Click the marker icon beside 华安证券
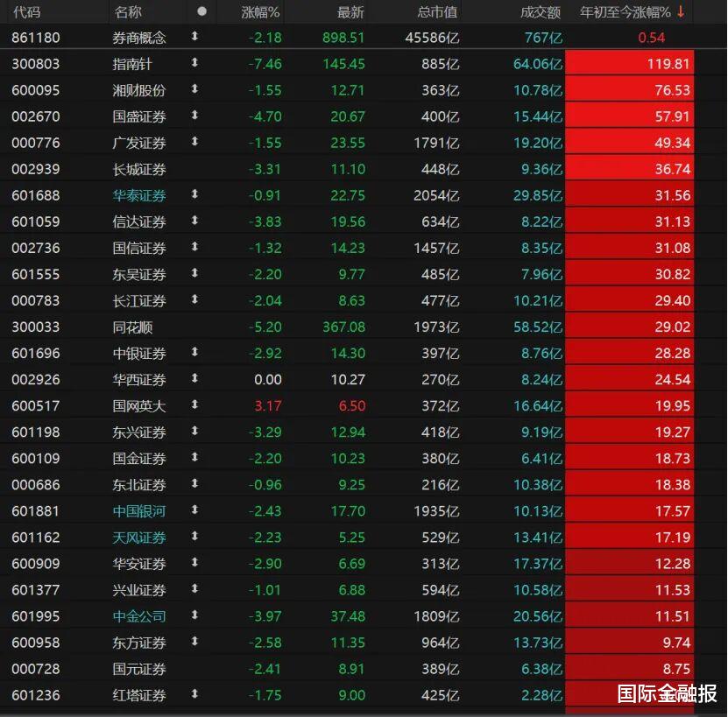This screenshot has width=728, height=717. (x=194, y=562)
